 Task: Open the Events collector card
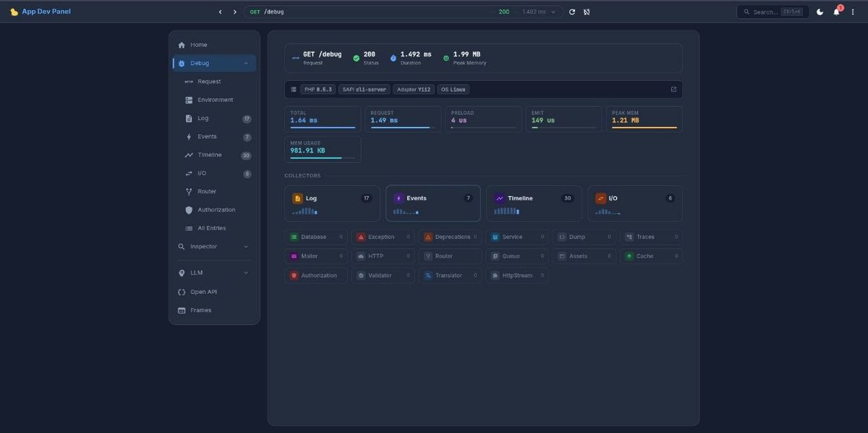click(x=433, y=203)
